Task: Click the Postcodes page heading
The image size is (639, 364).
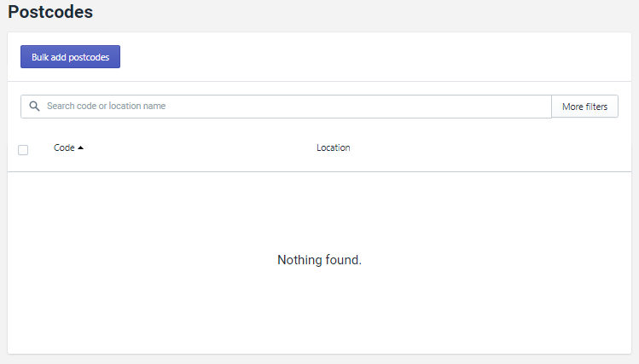Action: point(50,12)
